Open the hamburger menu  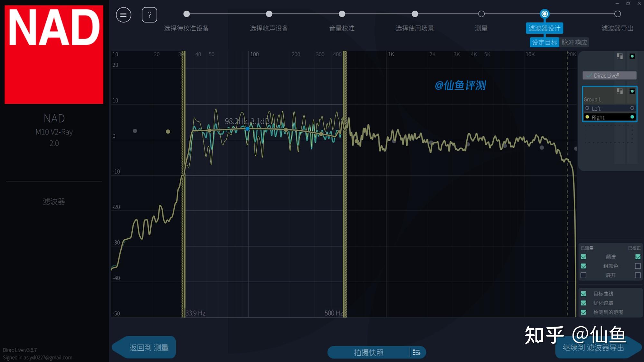pyautogui.click(x=123, y=15)
